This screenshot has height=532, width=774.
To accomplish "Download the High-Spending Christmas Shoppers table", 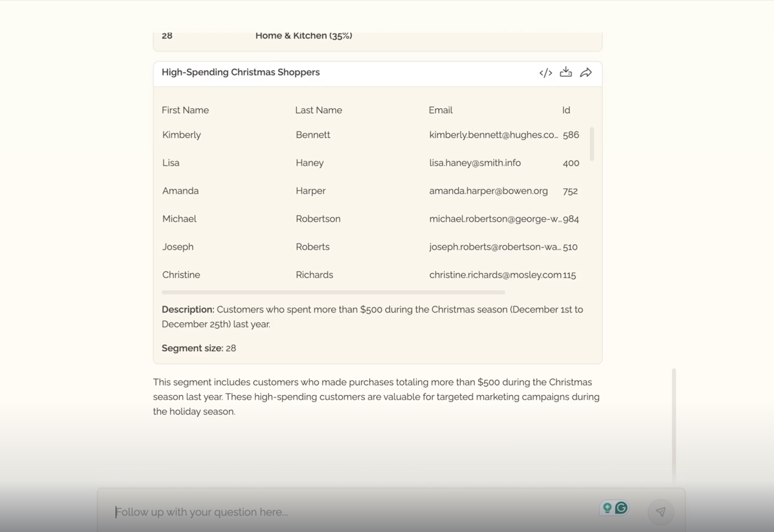I will click(566, 72).
